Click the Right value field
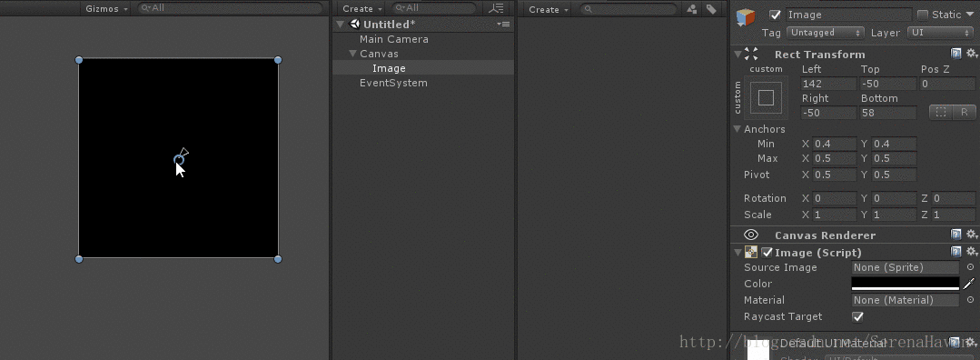This screenshot has height=360, width=980. [x=828, y=113]
